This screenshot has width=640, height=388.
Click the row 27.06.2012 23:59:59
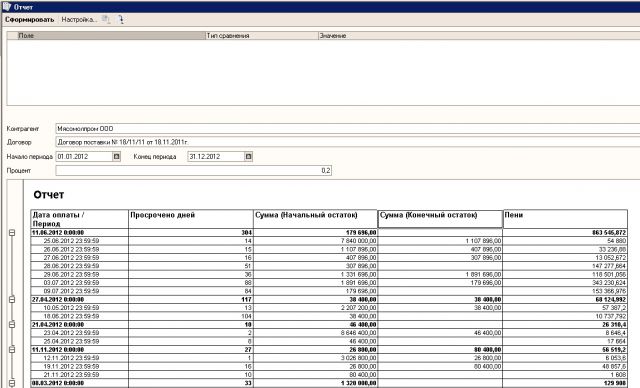coord(329,257)
